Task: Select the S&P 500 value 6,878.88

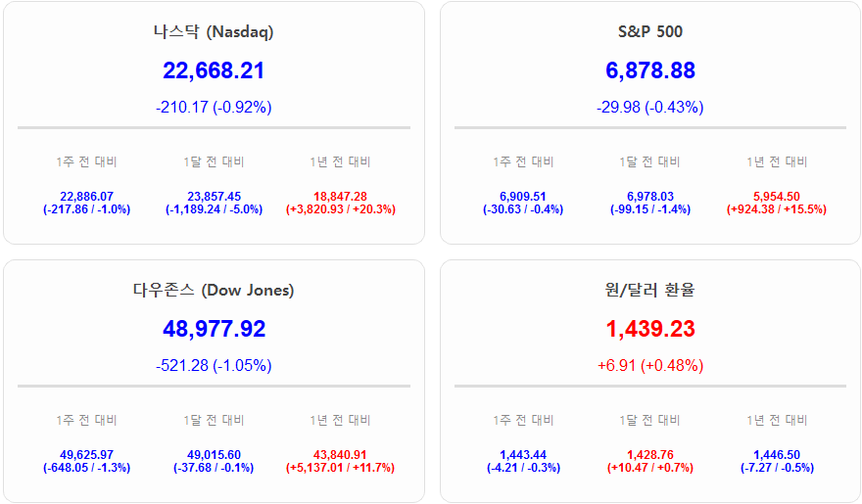Action: [x=649, y=70]
